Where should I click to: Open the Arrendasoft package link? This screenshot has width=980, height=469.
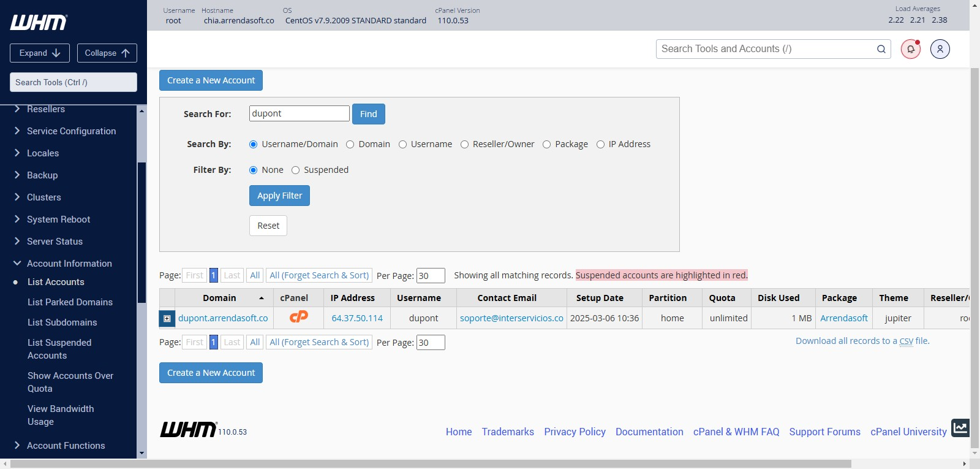pyautogui.click(x=844, y=318)
